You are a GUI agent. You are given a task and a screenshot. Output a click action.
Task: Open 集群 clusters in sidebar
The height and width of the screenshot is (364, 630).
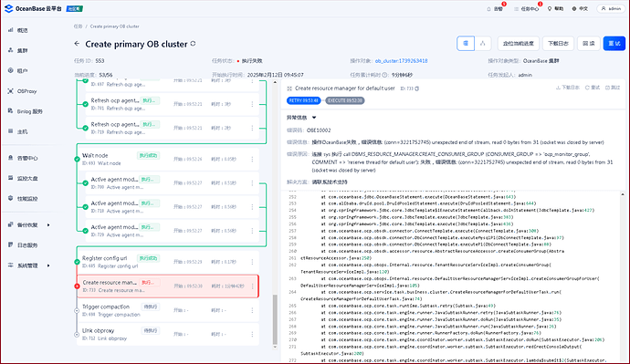(x=18, y=50)
